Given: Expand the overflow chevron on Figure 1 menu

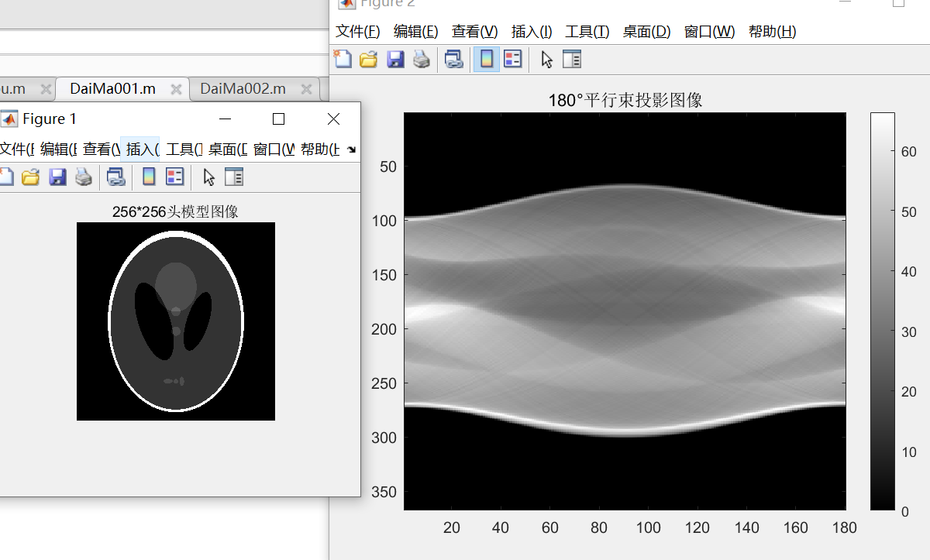Looking at the screenshot, I should (x=350, y=149).
